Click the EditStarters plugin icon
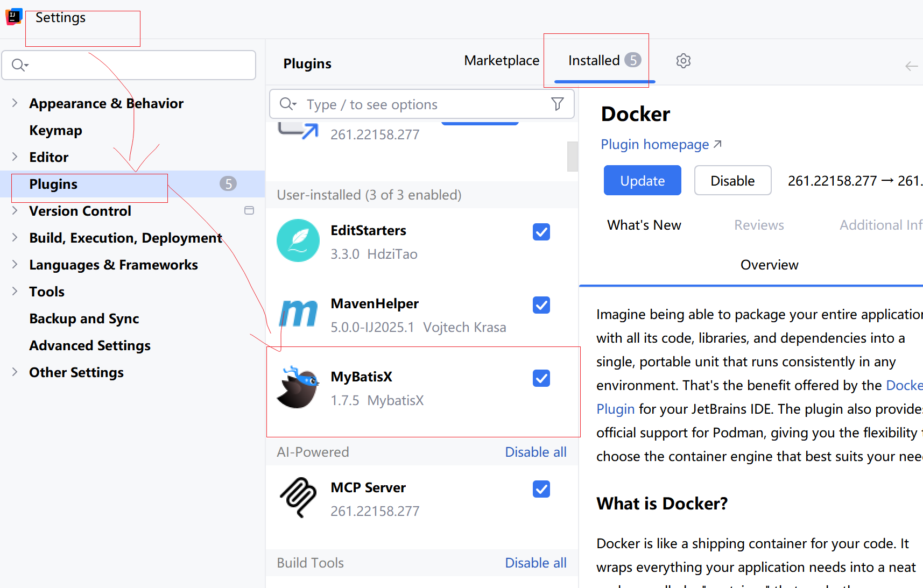The height and width of the screenshot is (588, 923). point(298,240)
